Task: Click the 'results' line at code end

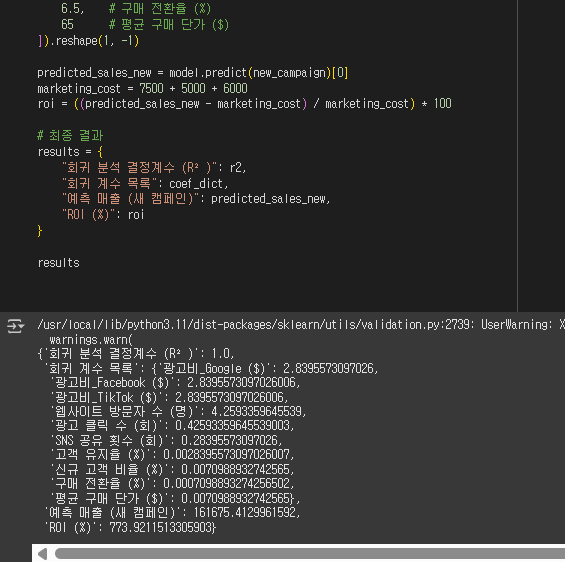Action: click(x=58, y=263)
